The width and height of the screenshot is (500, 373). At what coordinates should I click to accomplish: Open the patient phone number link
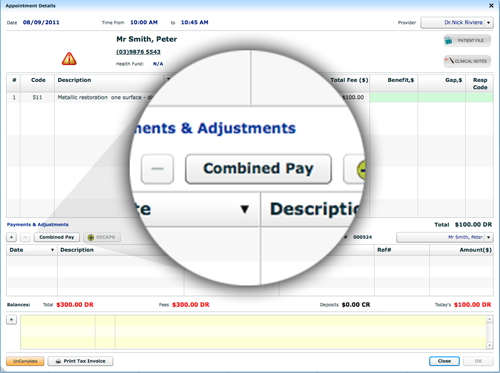(138, 52)
